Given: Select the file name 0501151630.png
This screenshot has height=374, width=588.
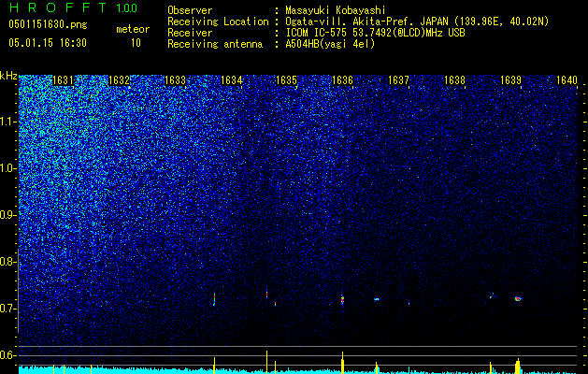Looking at the screenshot, I should click(48, 24).
